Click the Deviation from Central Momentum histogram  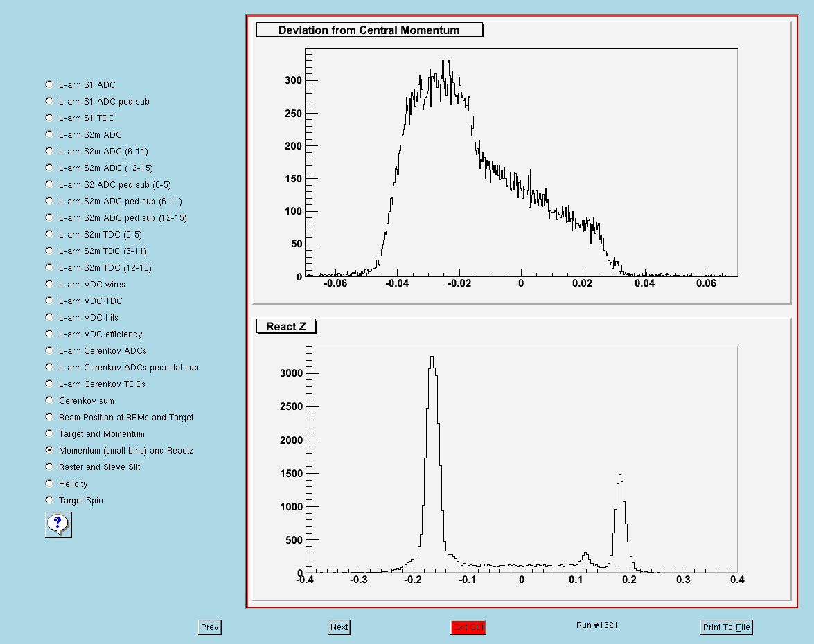521,163
